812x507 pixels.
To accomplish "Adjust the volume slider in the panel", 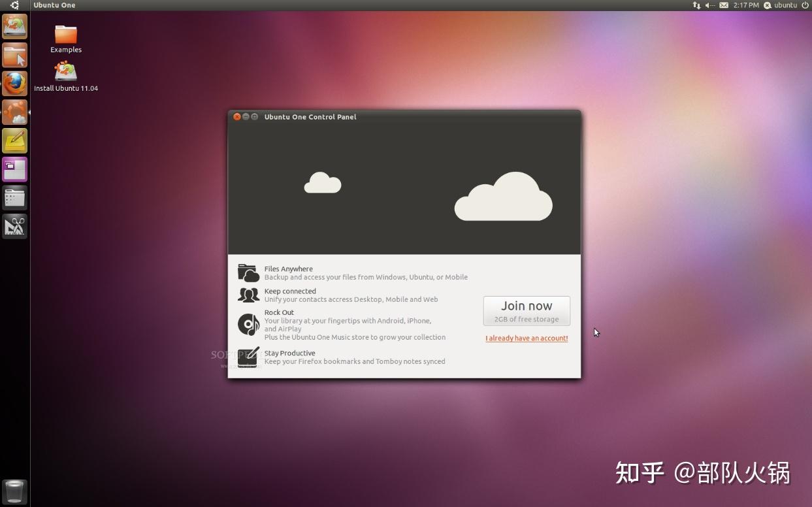I will click(x=712, y=5).
